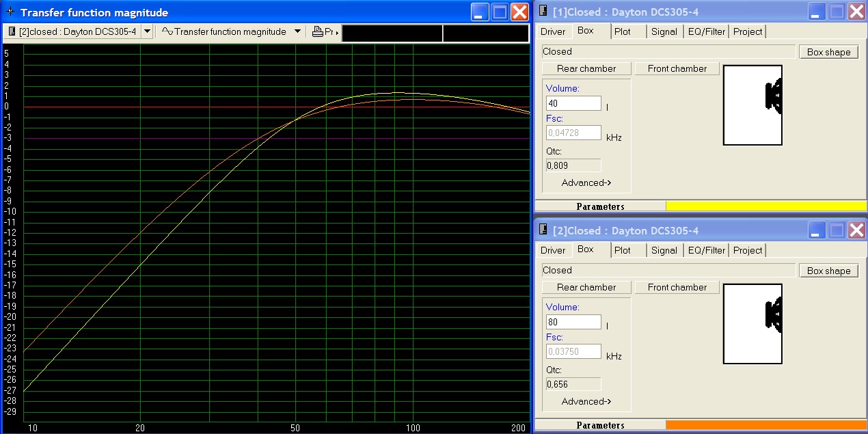Open the project selector dropdown showing [2]closed
The width and height of the screenshot is (868, 434).
(147, 31)
